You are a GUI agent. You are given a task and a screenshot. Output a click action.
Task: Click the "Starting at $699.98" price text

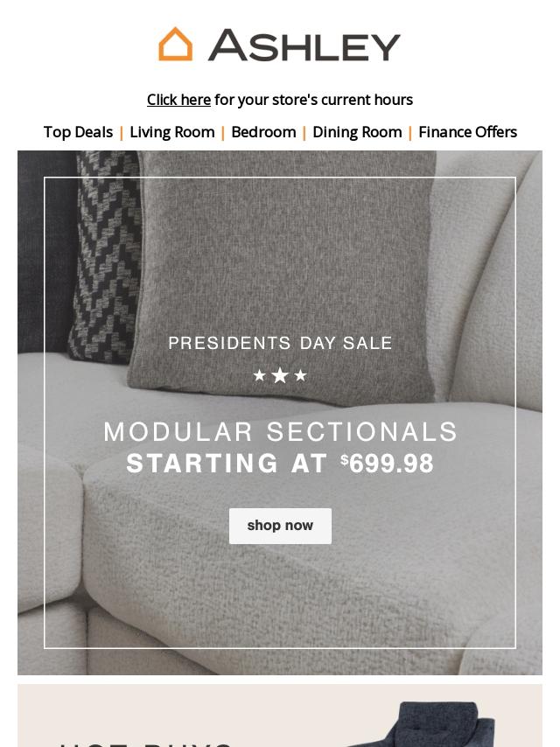click(280, 464)
